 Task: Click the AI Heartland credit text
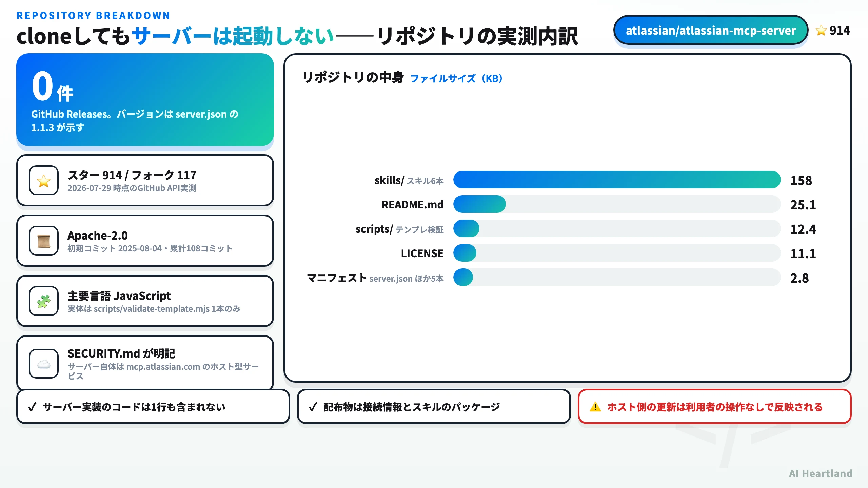tap(821, 473)
